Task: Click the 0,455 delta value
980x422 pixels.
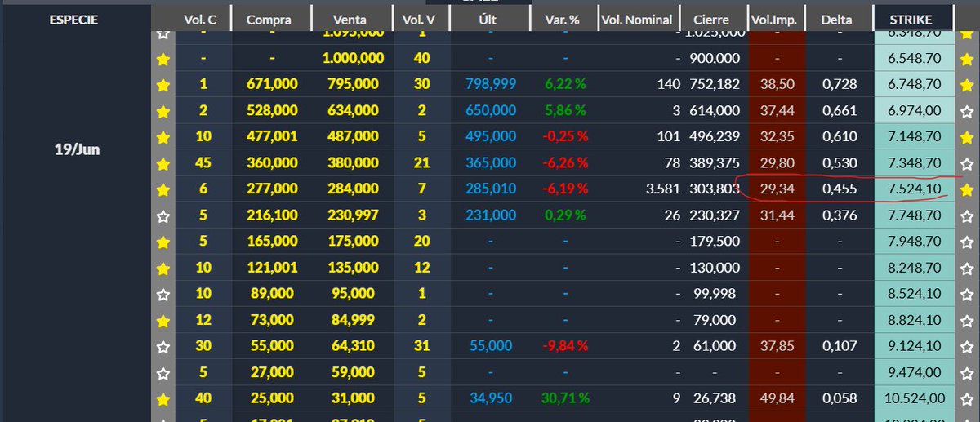Action: [x=840, y=189]
